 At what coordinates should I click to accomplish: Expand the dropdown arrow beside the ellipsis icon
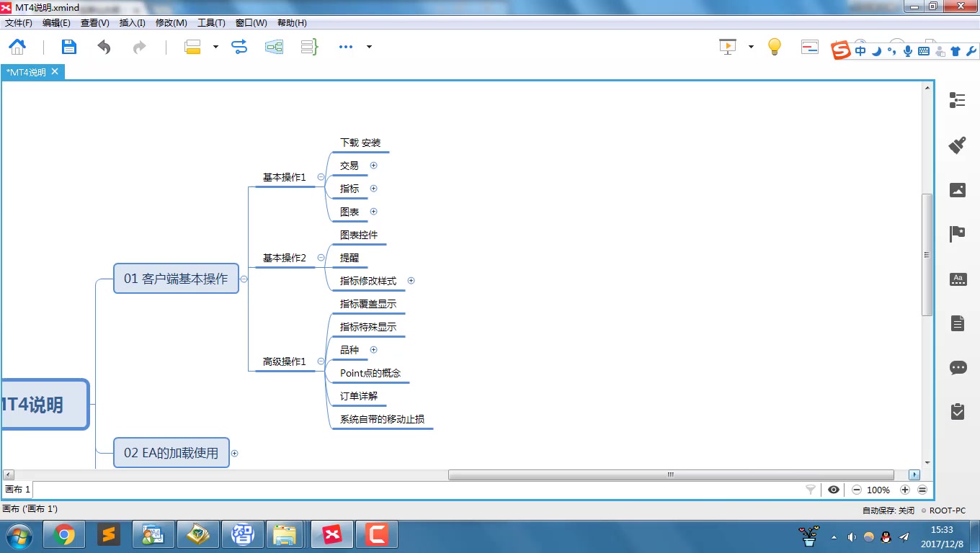point(369,47)
